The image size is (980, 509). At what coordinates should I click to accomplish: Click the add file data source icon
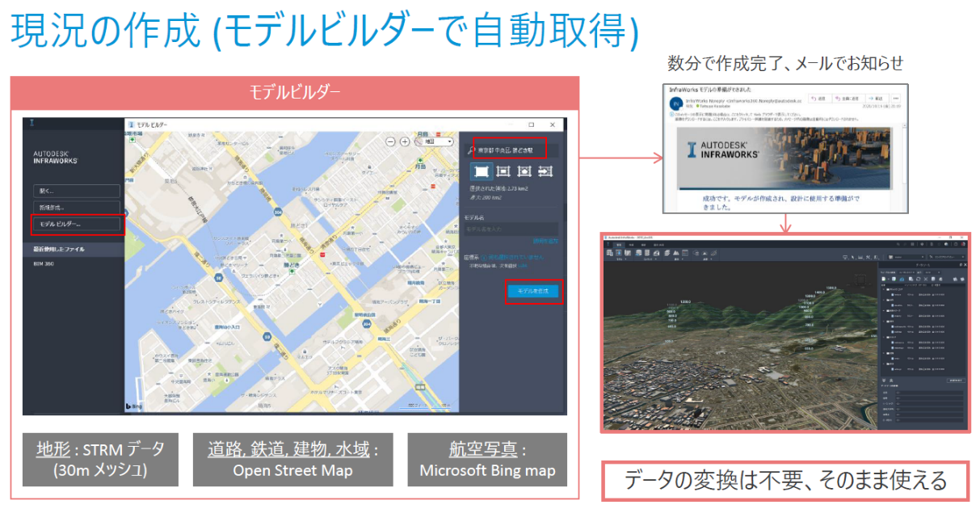point(885,279)
